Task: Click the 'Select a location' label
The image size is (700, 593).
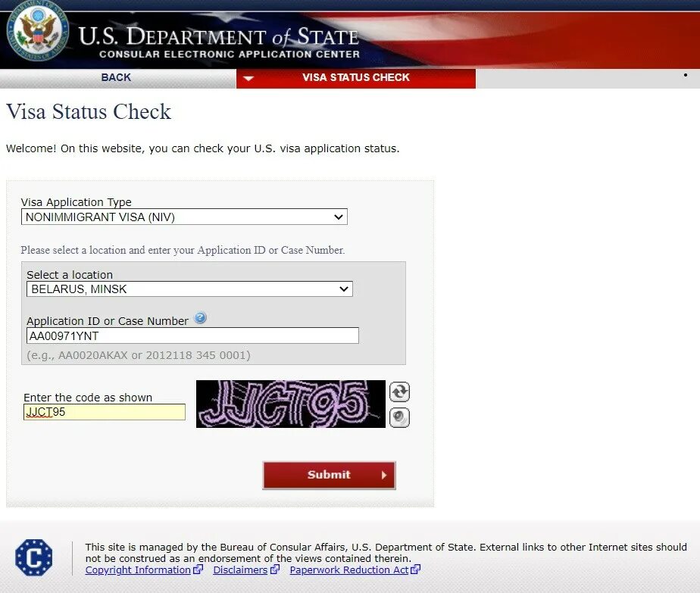Action: pyautogui.click(x=70, y=274)
